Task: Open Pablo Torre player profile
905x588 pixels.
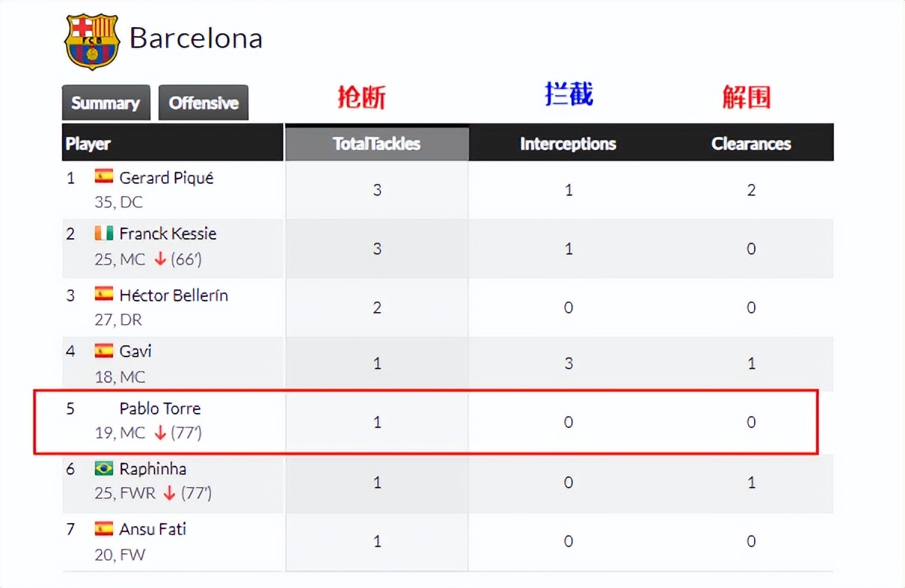Action: tap(160, 409)
